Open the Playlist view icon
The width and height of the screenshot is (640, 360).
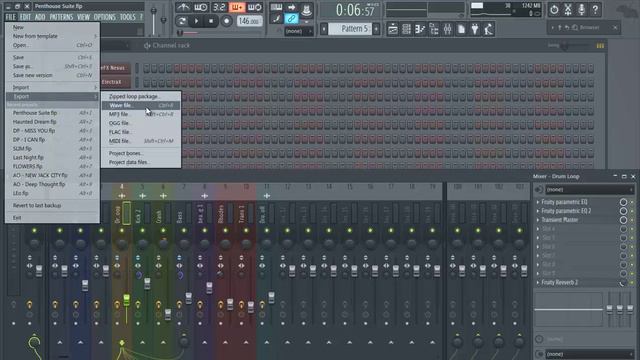pyautogui.click(x=393, y=29)
